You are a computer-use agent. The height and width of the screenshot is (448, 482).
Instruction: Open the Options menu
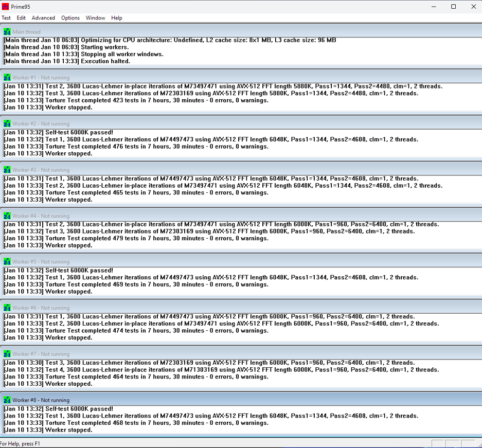pyautogui.click(x=70, y=18)
